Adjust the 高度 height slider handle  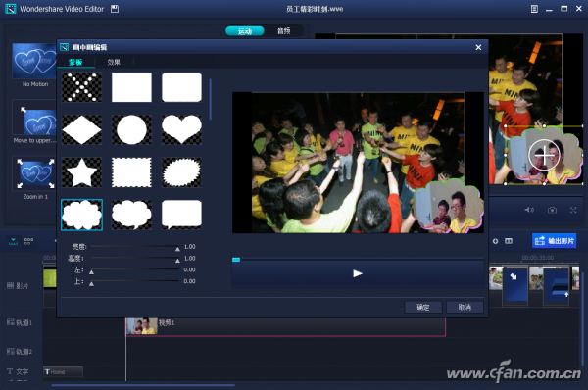coord(177,261)
